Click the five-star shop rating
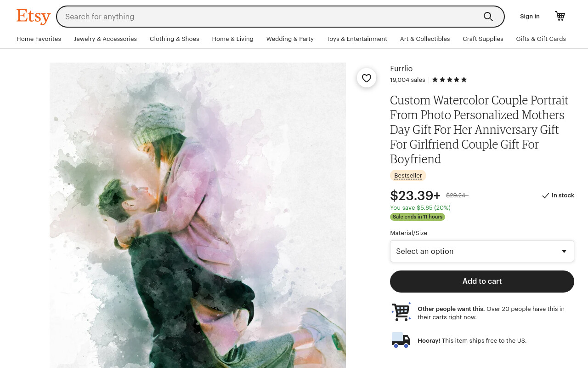 pos(449,80)
